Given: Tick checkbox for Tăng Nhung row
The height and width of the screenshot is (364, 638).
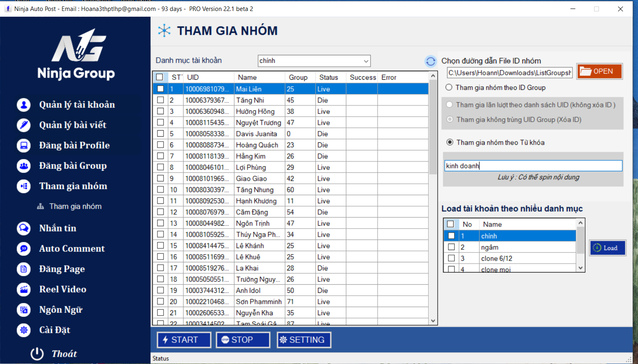Looking at the screenshot, I should pos(160,190).
